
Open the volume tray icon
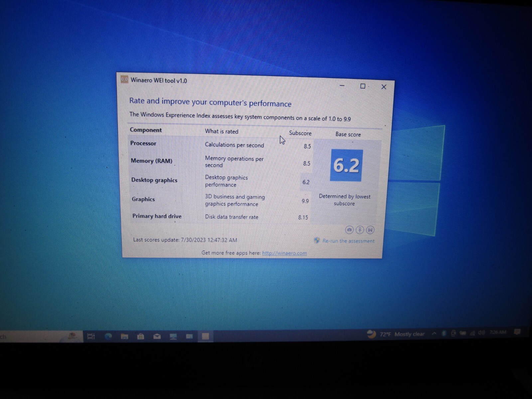coord(481,332)
